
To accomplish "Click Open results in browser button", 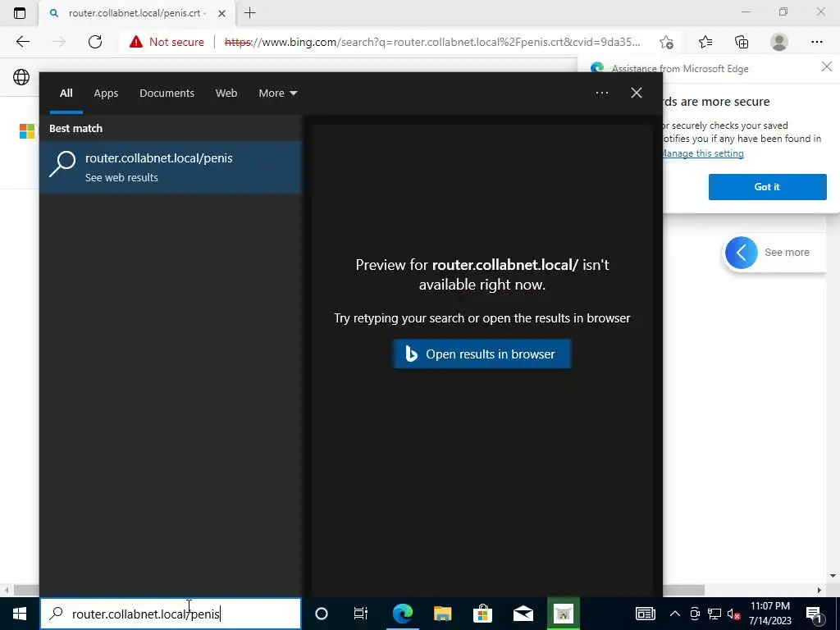I will pos(482,354).
